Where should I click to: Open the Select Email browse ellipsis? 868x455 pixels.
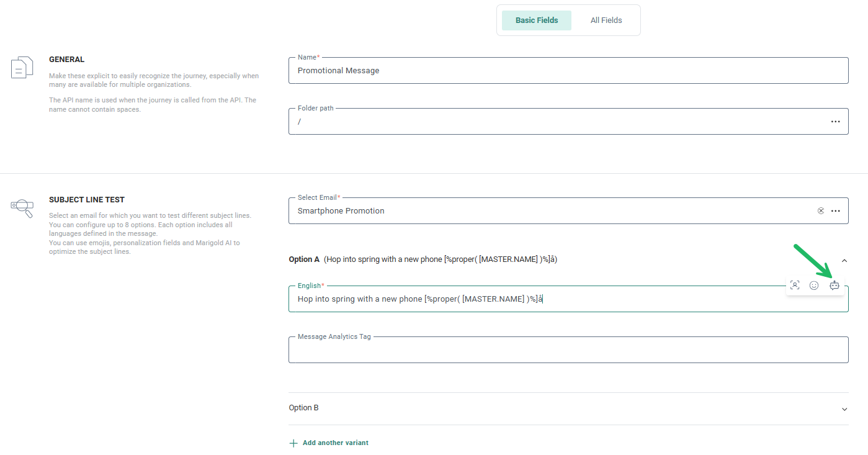836,211
